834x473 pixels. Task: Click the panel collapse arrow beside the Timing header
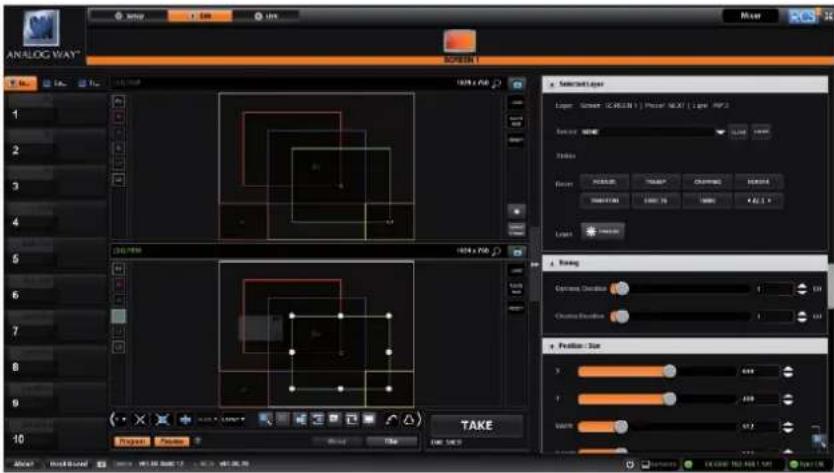click(x=535, y=264)
